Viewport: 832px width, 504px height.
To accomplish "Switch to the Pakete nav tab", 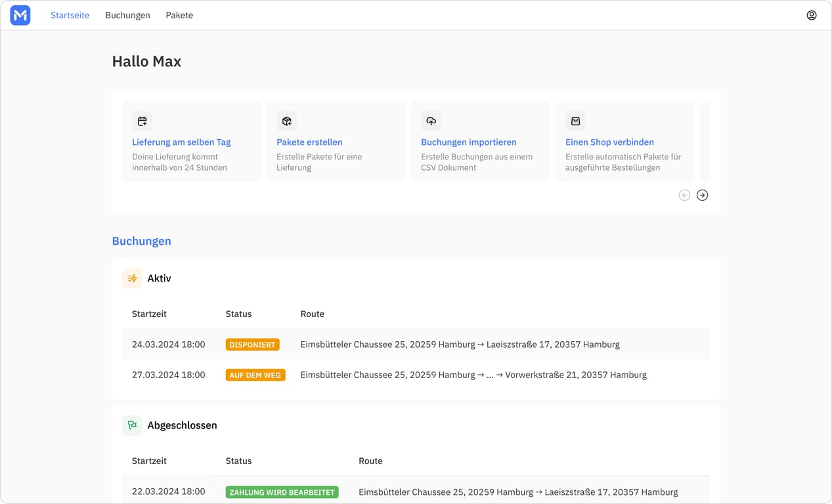I will 179,15.
